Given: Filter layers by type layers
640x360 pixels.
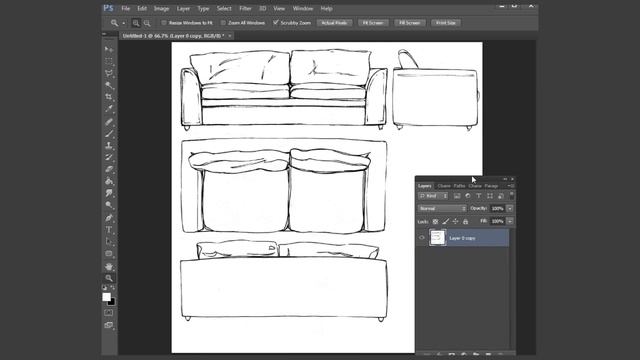Looking at the screenshot, I should click(x=479, y=196).
